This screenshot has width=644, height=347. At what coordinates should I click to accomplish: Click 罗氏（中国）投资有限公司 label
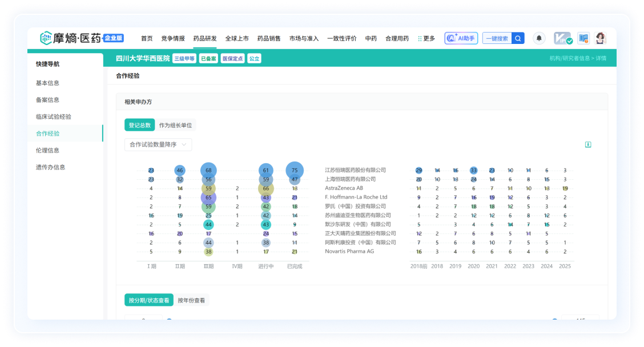coord(355,206)
